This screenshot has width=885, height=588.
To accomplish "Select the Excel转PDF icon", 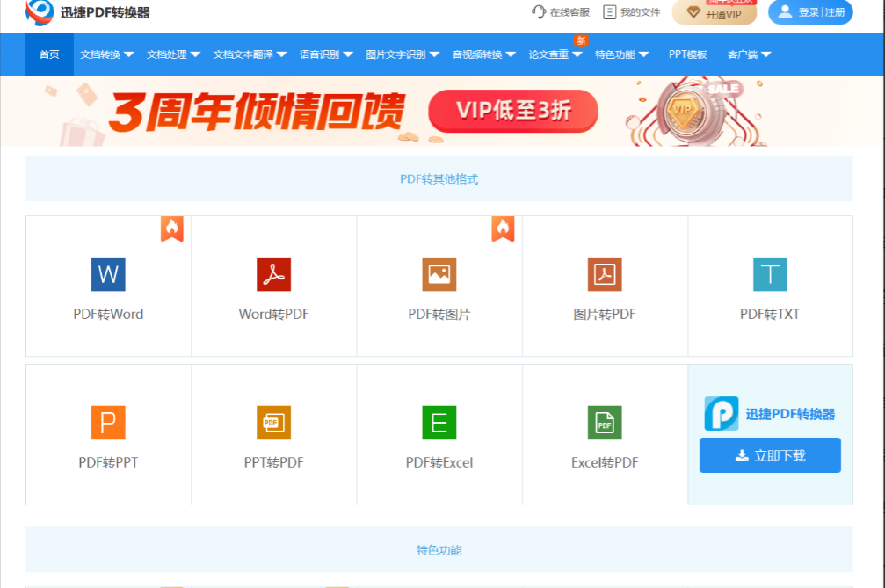I will pos(605,423).
